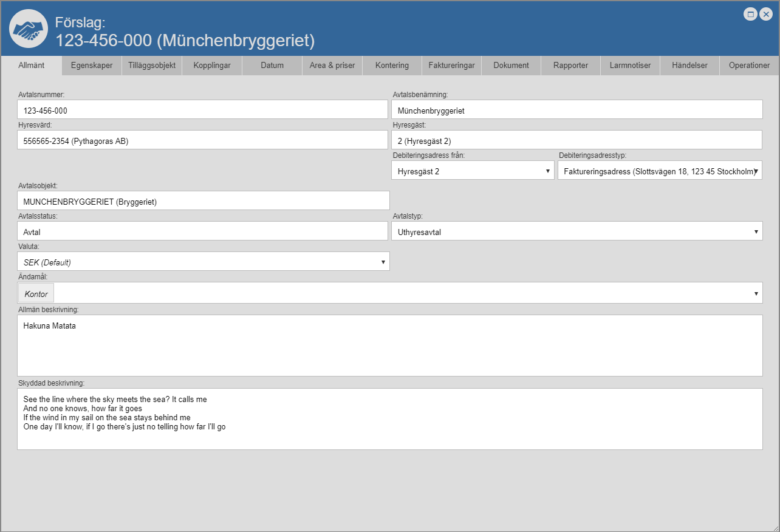The image size is (780, 532).
Task: Click into the Skyddad beskrivning text area
Action: (389, 419)
